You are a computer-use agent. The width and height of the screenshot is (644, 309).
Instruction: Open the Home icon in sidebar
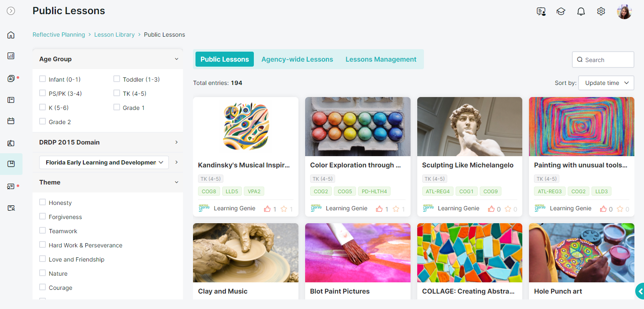[x=11, y=35]
